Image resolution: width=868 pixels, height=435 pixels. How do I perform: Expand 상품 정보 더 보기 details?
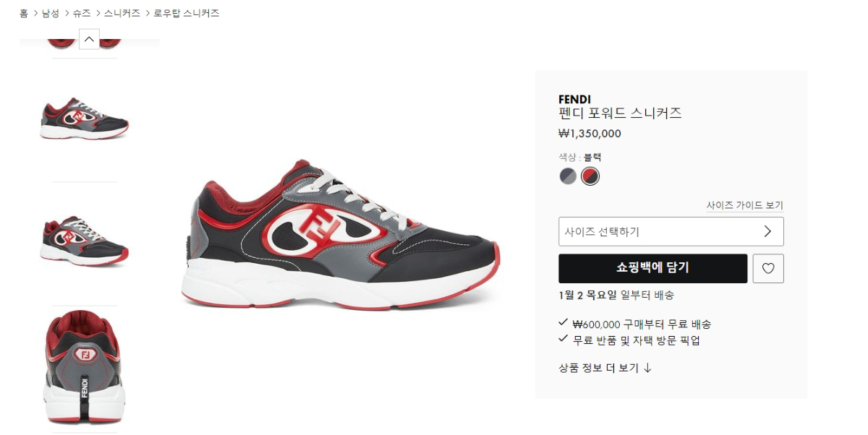605,368
